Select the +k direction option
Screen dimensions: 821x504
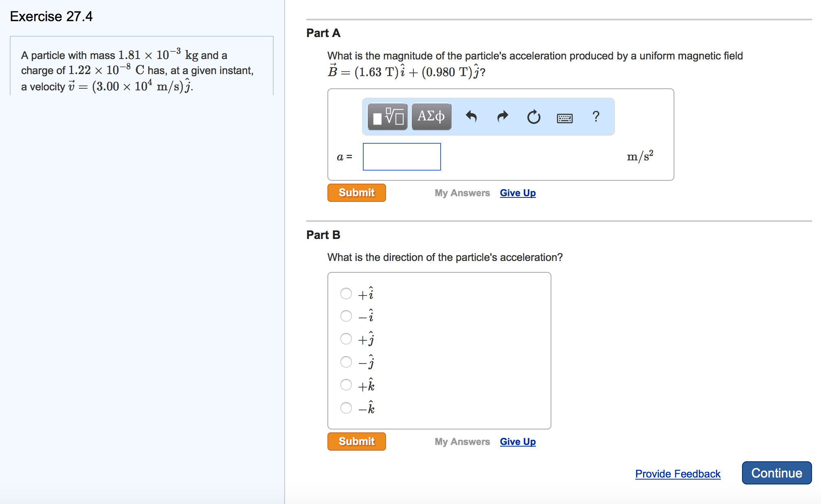346,385
